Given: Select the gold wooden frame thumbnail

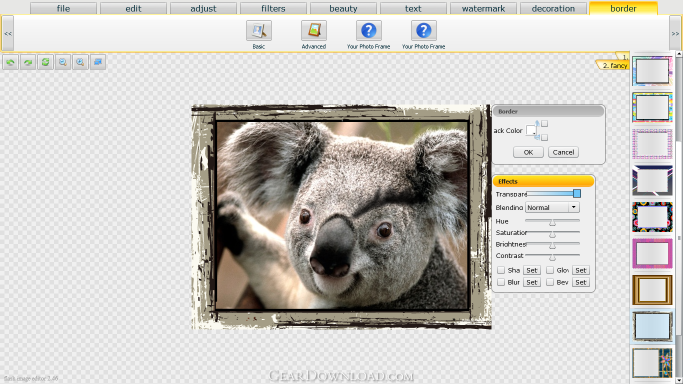Looking at the screenshot, I should coord(652,290).
